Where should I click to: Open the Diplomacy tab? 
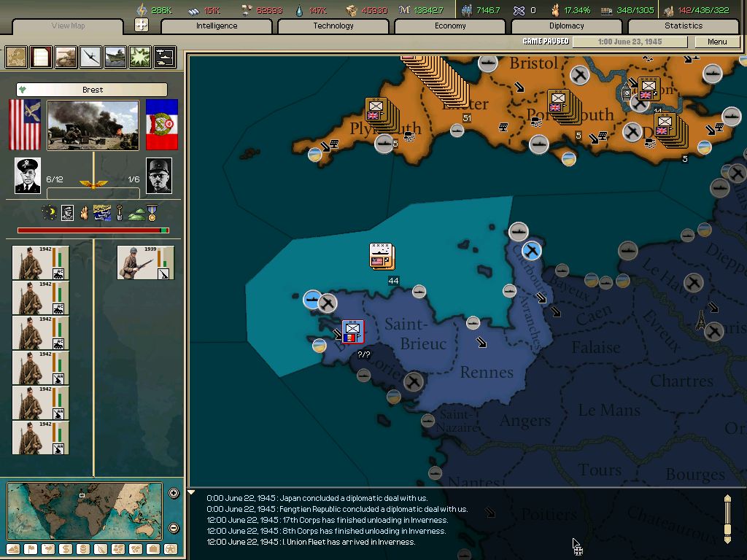point(567,26)
